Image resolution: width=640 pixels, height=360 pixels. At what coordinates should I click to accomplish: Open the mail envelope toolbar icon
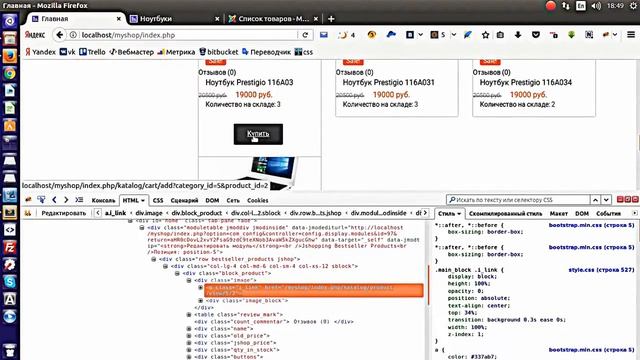pyautogui.click(x=324, y=35)
